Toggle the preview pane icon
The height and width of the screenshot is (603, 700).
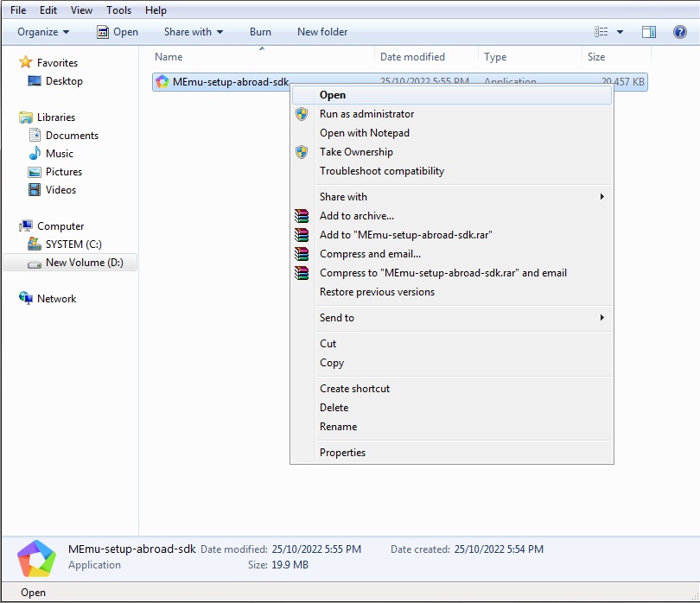[x=649, y=32]
